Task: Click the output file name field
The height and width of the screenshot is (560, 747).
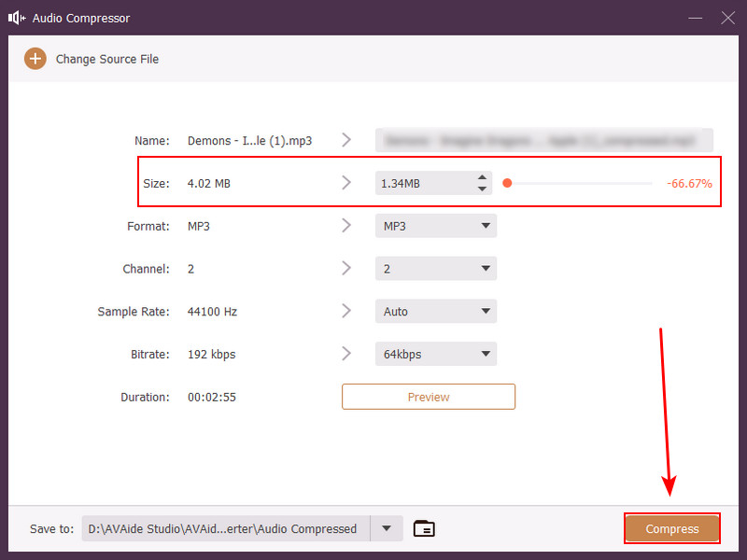Action: (x=544, y=140)
